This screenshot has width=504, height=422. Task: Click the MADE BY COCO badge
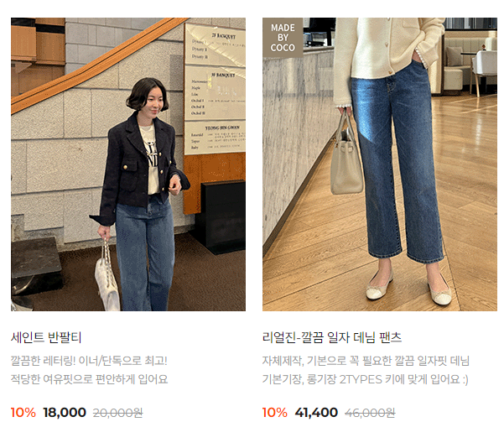tap(283, 38)
